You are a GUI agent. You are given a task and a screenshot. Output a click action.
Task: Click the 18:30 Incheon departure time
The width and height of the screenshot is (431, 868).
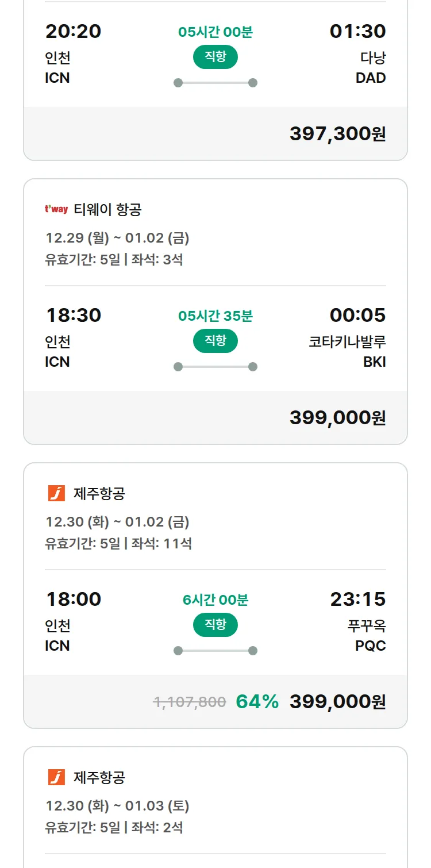[x=74, y=315]
